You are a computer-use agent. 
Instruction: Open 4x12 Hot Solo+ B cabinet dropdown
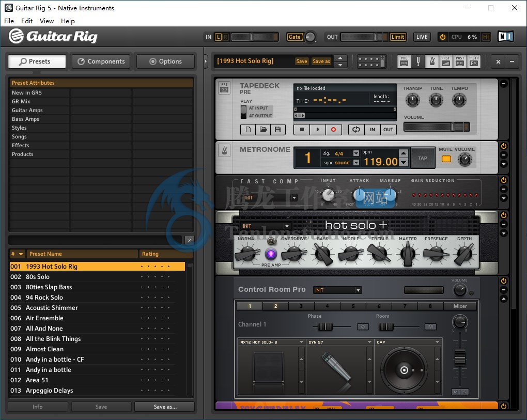click(x=302, y=342)
